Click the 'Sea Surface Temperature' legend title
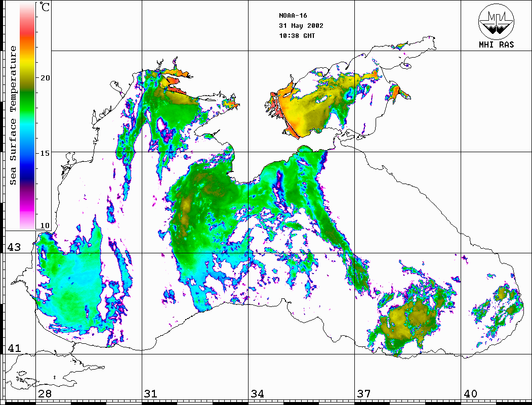 [x=13, y=115]
